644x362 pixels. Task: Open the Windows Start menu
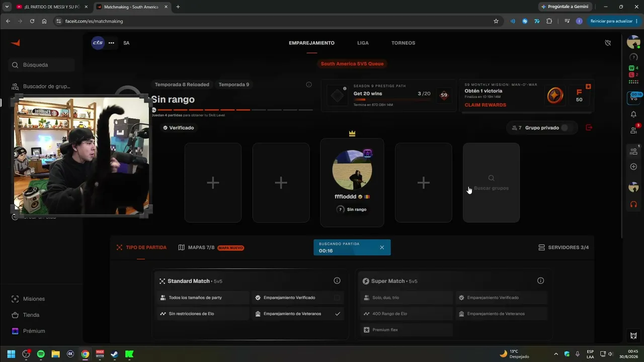(11, 354)
